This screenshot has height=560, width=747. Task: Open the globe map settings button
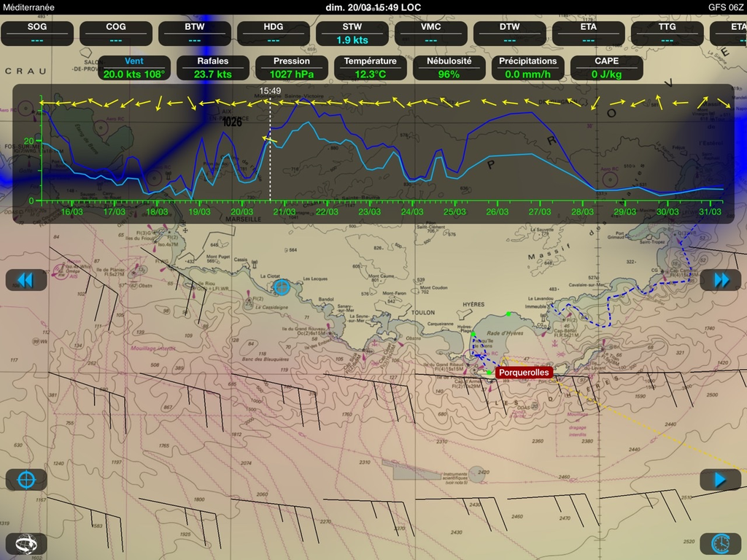point(26,544)
